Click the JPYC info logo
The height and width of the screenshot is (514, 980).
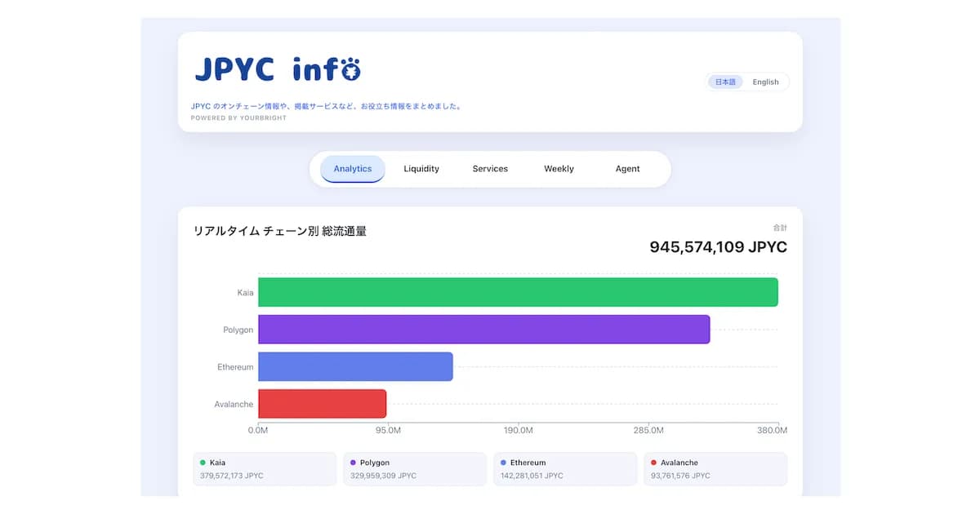278,69
